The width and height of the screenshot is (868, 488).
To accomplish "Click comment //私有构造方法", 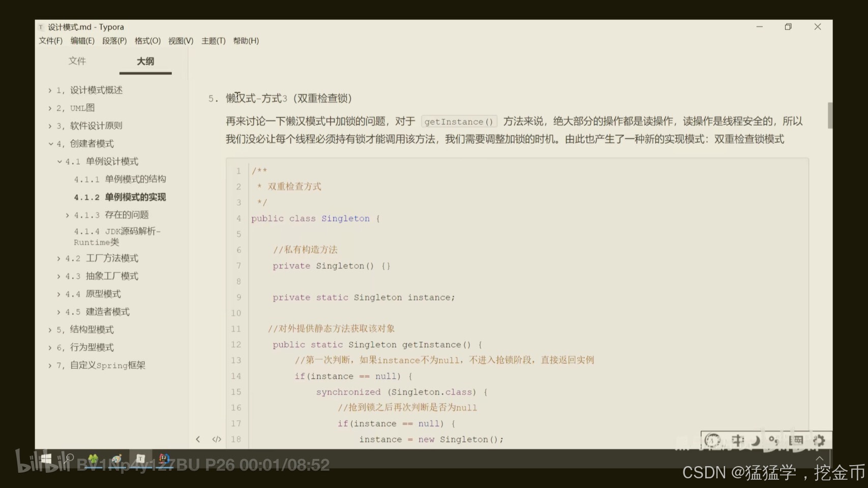I will point(305,250).
